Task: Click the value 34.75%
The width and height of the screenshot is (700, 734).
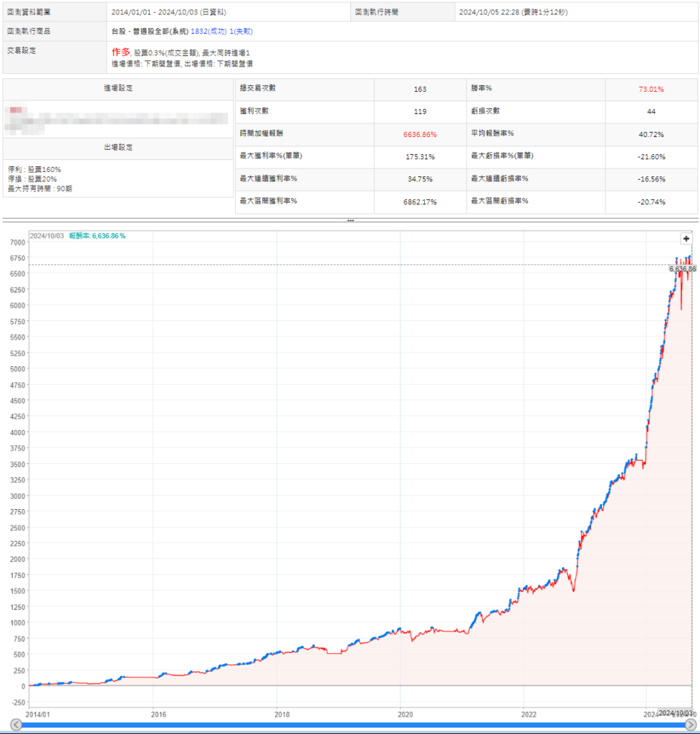Action: (420, 179)
